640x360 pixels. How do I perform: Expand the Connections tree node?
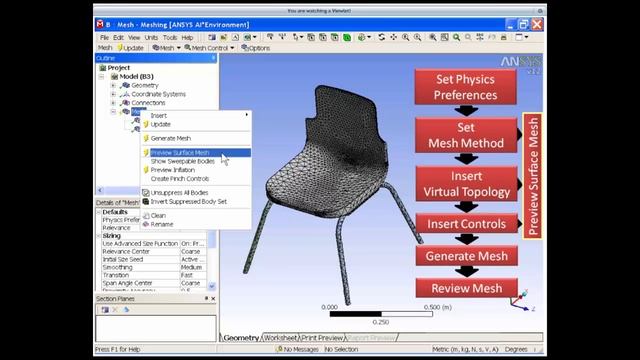click(113, 103)
